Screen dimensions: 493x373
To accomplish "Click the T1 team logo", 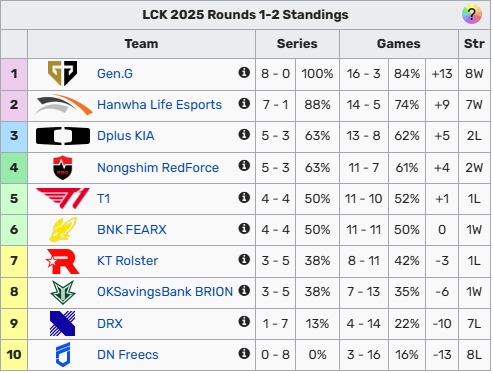I will (63, 198).
